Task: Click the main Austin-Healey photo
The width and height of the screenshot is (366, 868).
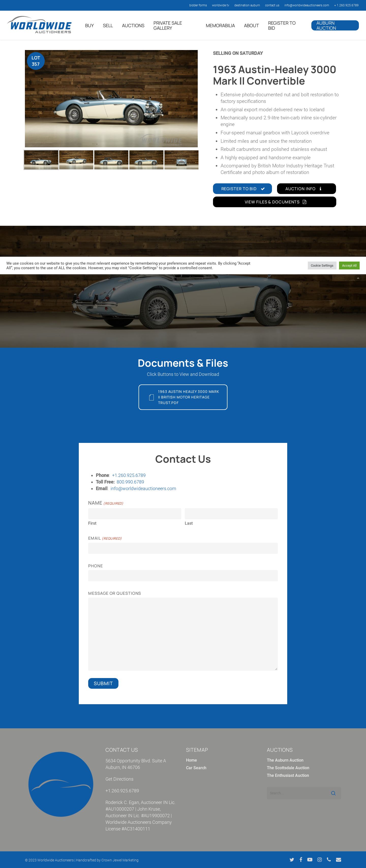Action: pos(111,99)
